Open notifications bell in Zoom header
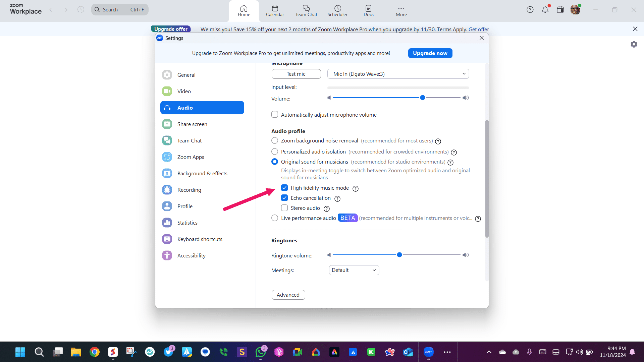Screen dimensions: 644x362 [545, 10]
